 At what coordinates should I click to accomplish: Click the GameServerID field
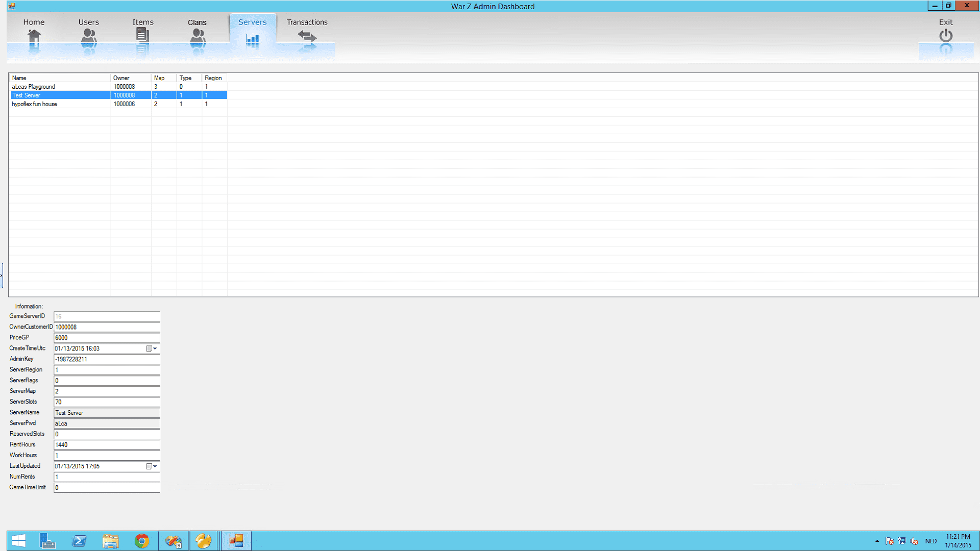tap(107, 316)
